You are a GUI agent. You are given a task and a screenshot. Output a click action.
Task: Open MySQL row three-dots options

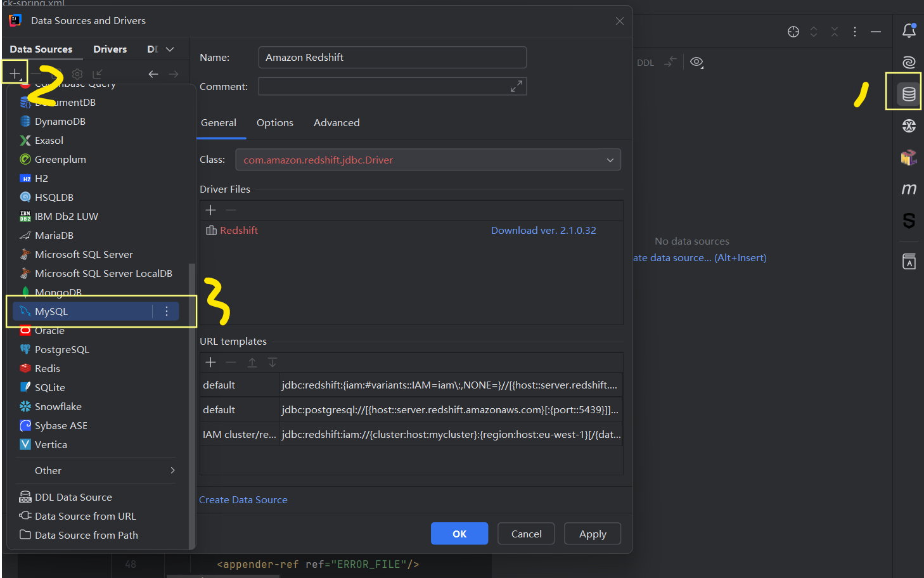167,311
